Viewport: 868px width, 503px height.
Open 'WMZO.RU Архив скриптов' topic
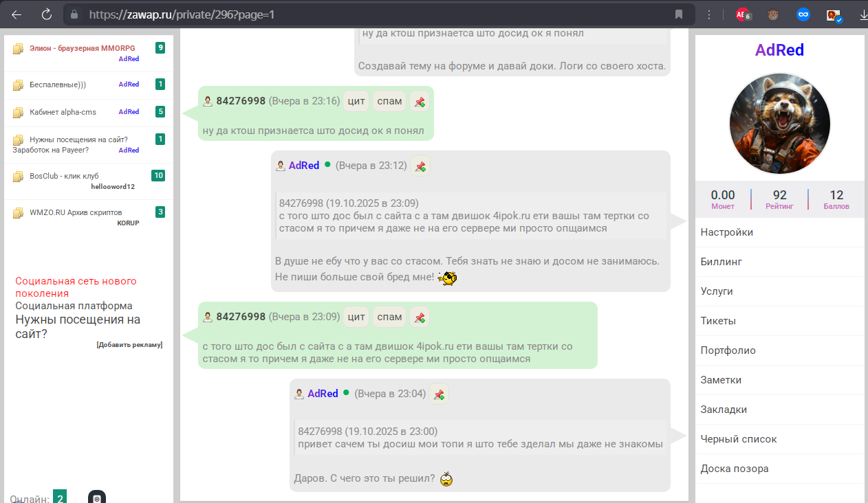click(x=76, y=213)
